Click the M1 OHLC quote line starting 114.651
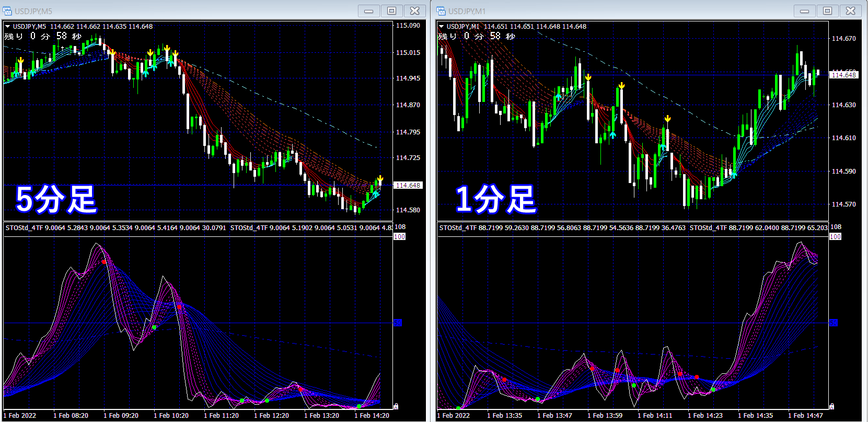The image size is (868, 422). (535, 27)
